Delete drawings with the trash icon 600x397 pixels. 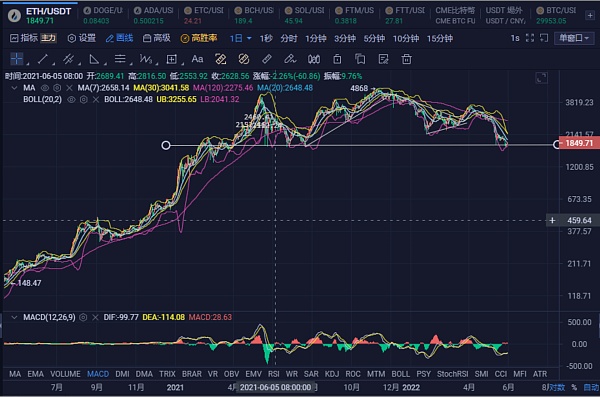point(406,59)
